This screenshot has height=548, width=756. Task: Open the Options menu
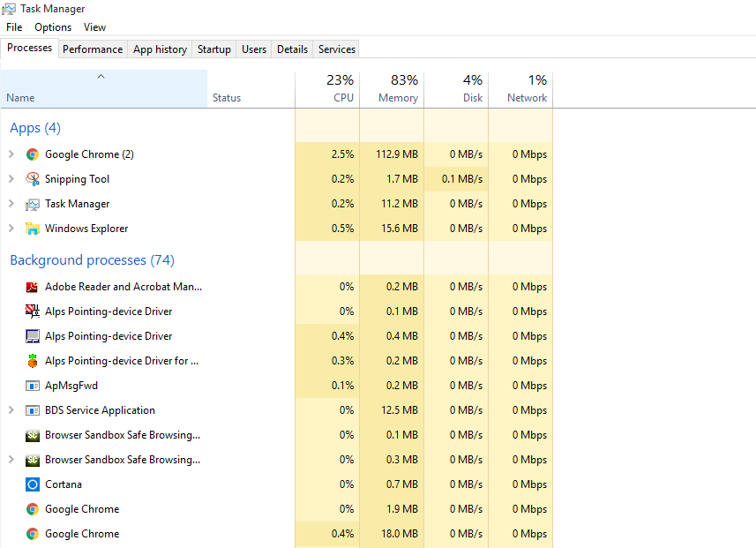(x=52, y=26)
